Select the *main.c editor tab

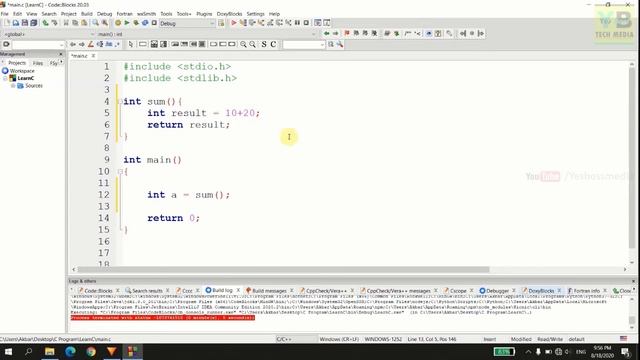click(x=80, y=56)
